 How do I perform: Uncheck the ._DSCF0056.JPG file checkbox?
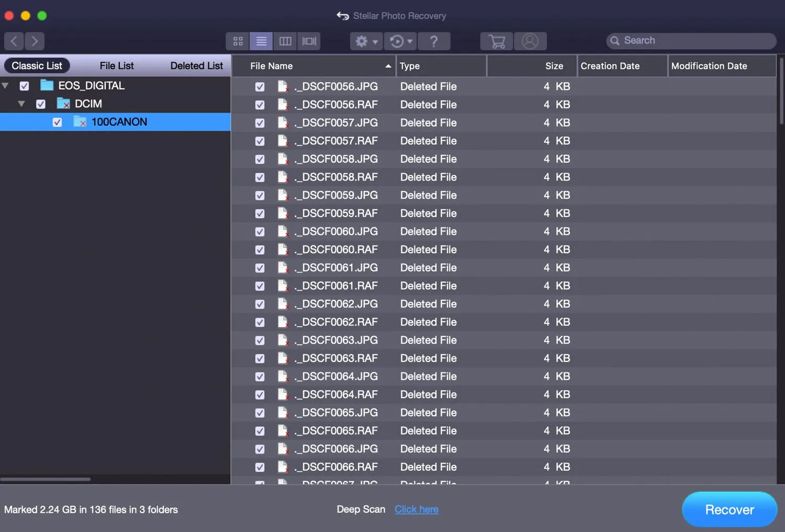(260, 87)
